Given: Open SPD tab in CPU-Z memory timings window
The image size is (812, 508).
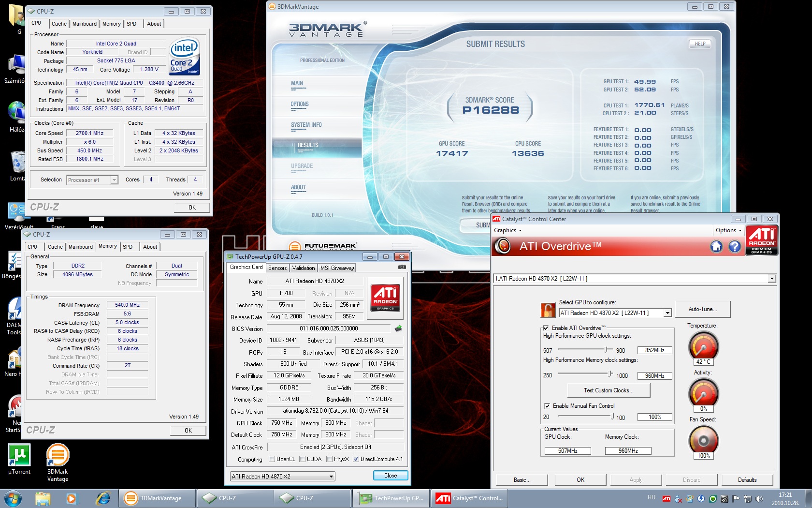Looking at the screenshot, I should [x=128, y=247].
